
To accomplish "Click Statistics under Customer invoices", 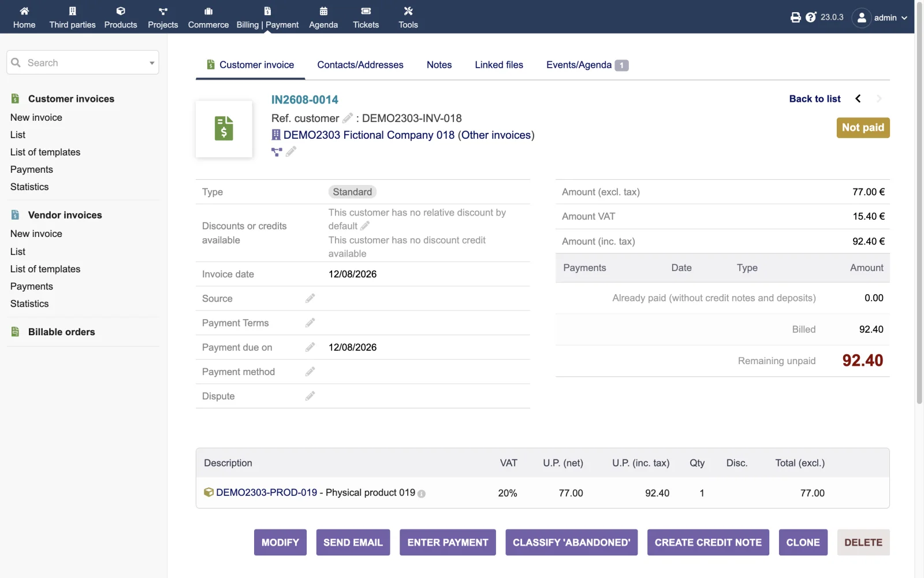I will (29, 187).
